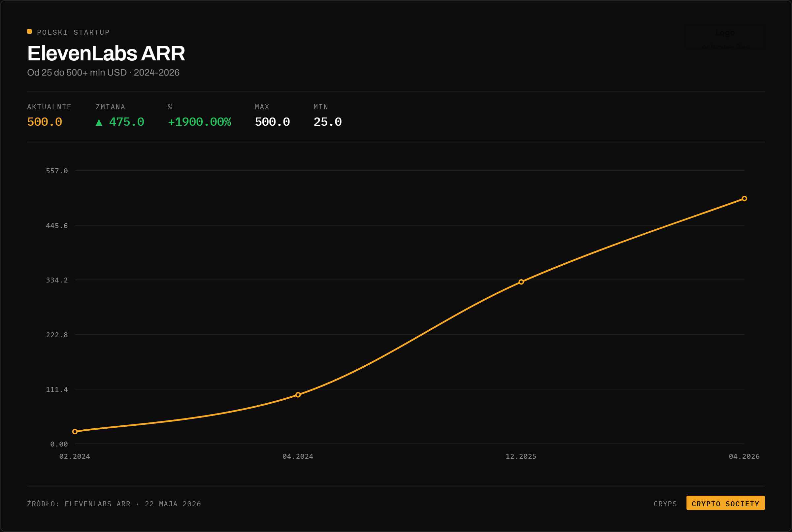Click the ZMIANA value 475.0

(126, 122)
